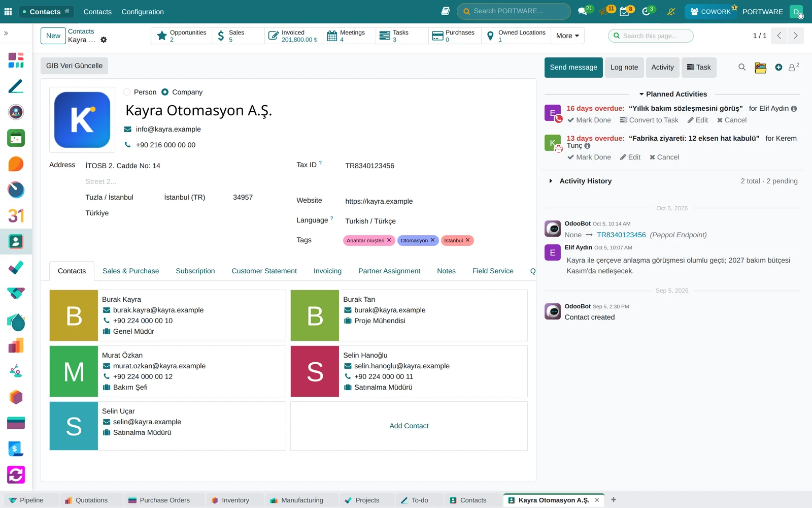Cancel the Fabrika ziyareti activity

tap(664, 157)
